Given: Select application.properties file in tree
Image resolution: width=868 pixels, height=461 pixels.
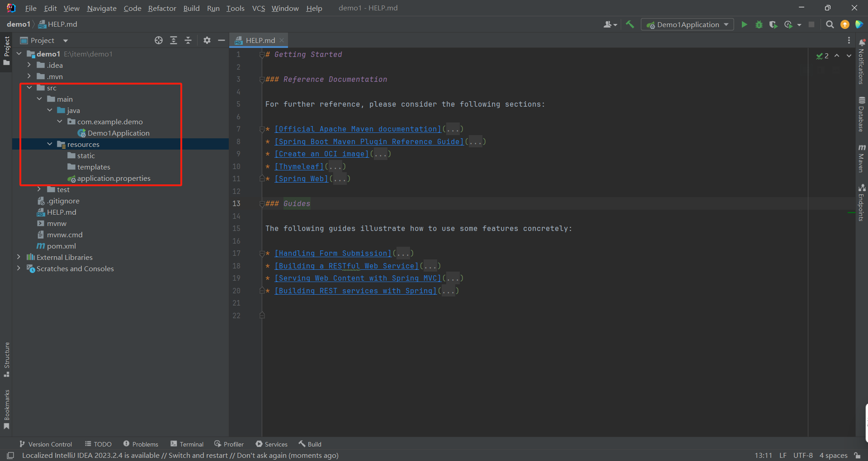Looking at the screenshot, I should pyautogui.click(x=113, y=178).
